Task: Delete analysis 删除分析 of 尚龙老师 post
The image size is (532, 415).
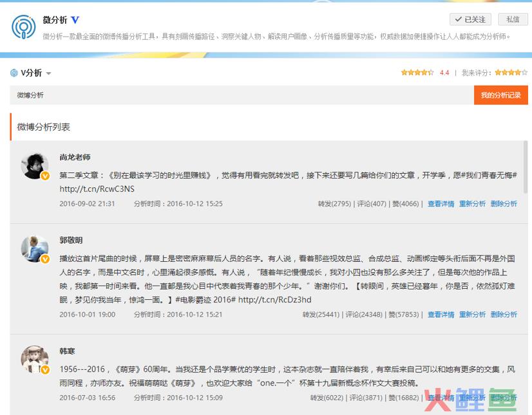Action: tap(504, 204)
